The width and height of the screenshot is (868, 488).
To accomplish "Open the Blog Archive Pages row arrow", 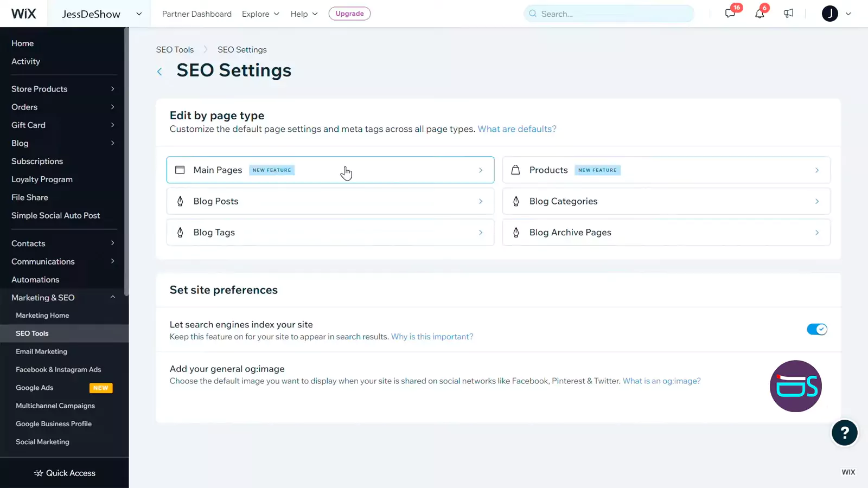I will pos(817,233).
